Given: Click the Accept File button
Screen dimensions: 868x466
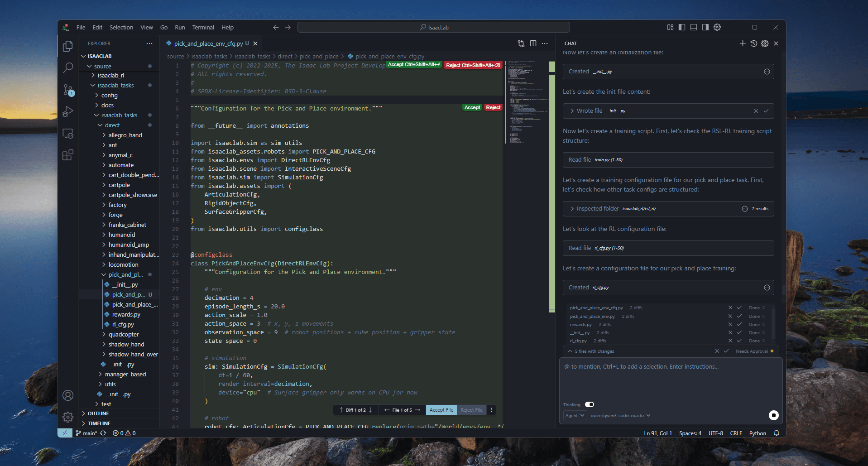Looking at the screenshot, I should [441, 410].
